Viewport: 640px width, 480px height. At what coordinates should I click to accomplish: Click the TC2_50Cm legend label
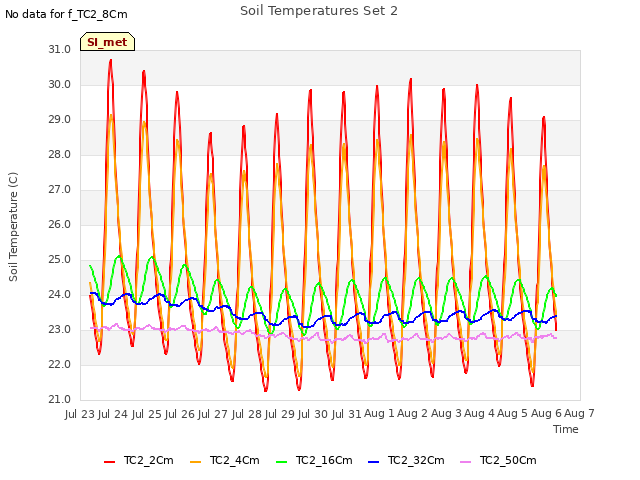[508, 460]
